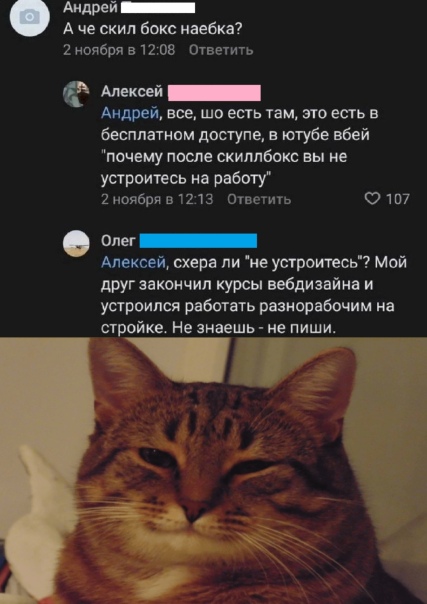
Task: Open Олег's airplane profile avatar
Action: click(76, 243)
